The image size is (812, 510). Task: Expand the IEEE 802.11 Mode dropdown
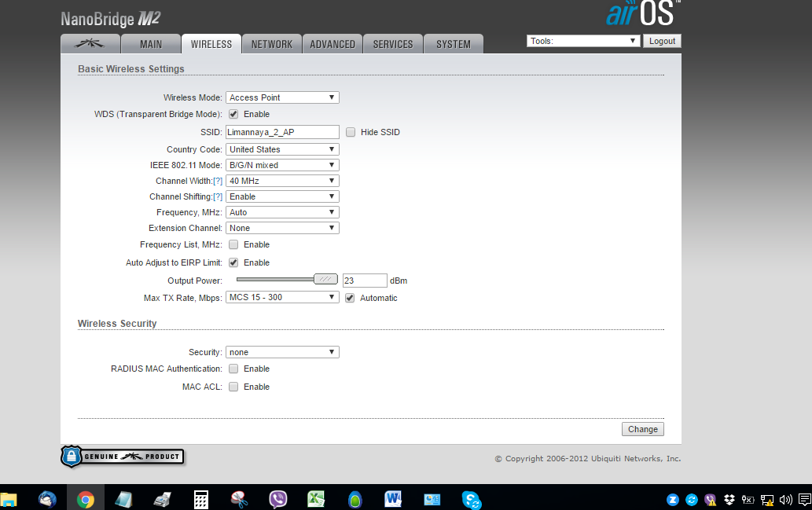[x=282, y=165]
